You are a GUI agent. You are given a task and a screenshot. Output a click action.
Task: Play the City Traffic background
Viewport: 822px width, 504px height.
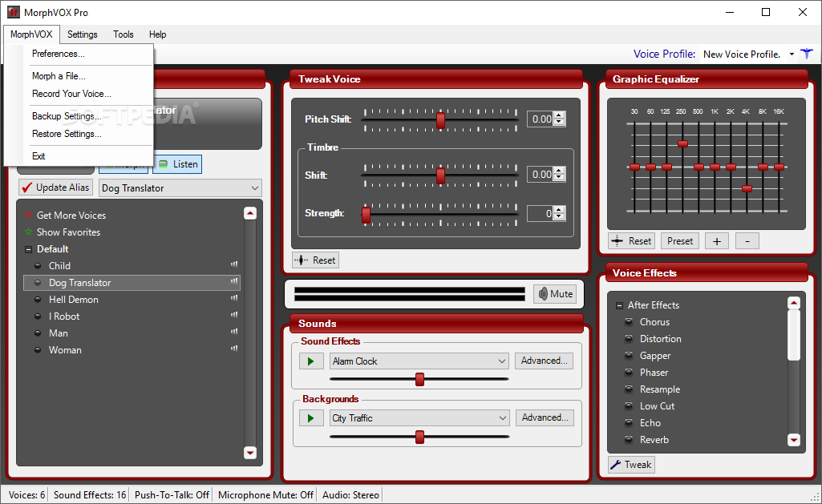pos(311,418)
